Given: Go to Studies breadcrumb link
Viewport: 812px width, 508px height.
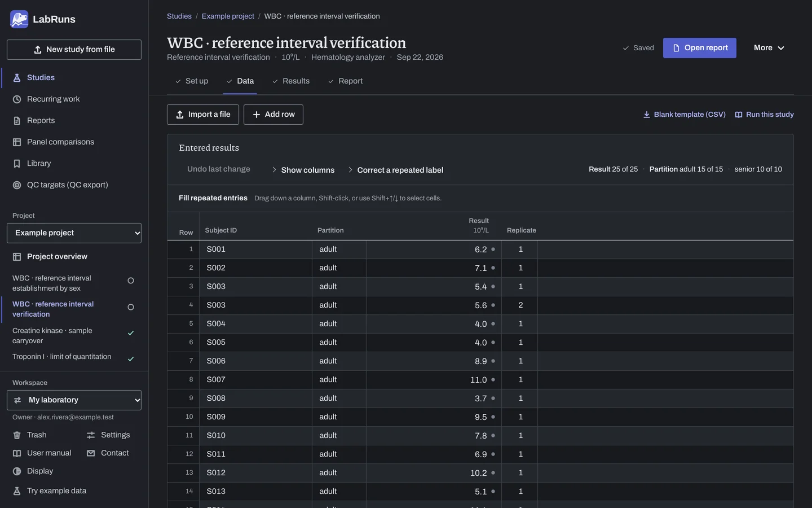Looking at the screenshot, I should pyautogui.click(x=179, y=16).
